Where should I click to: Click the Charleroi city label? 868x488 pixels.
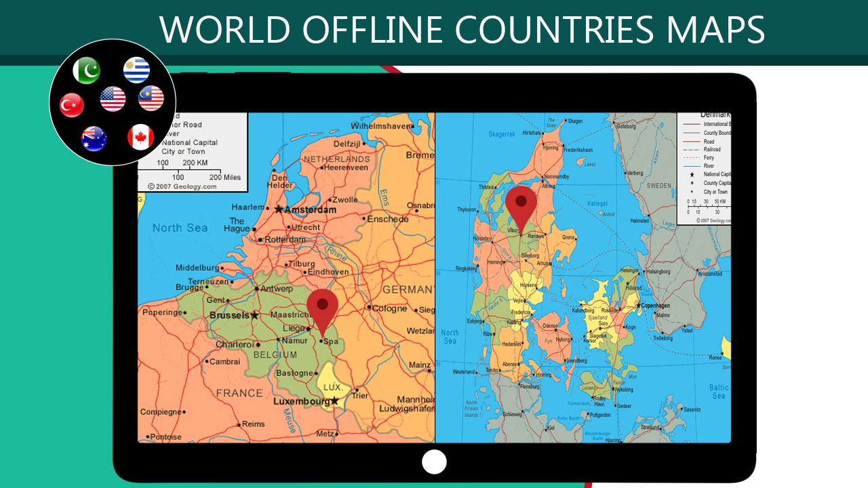[x=234, y=344]
